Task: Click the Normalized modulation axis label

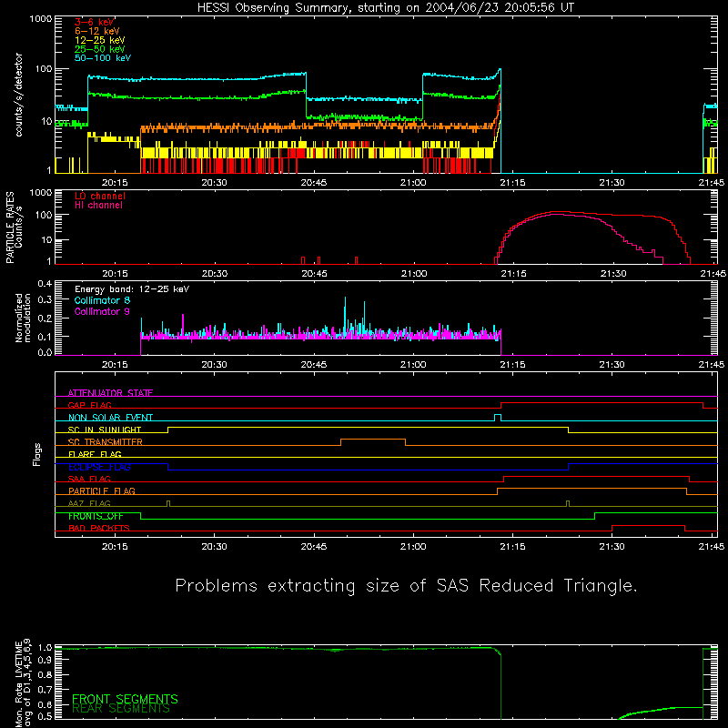Action: pos(23,318)
